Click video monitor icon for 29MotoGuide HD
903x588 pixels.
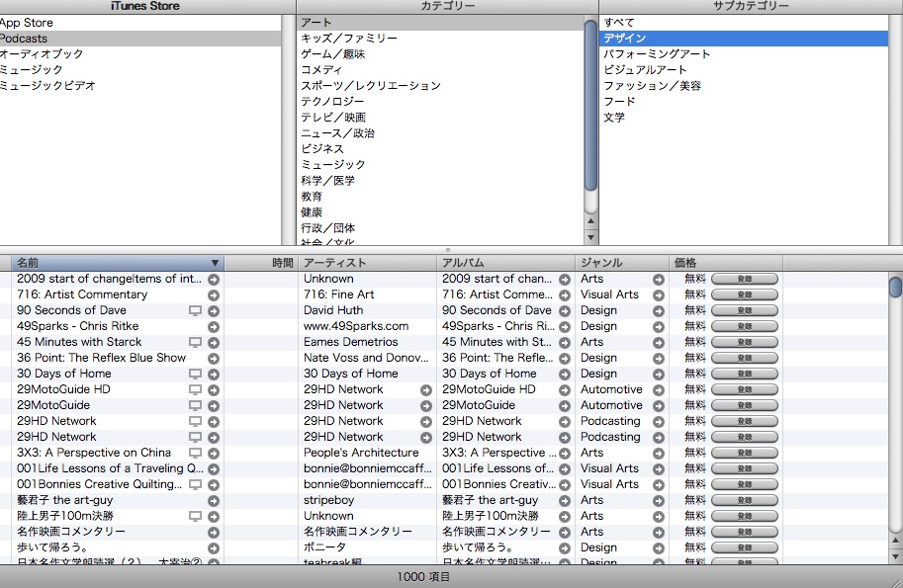(195, 389)
